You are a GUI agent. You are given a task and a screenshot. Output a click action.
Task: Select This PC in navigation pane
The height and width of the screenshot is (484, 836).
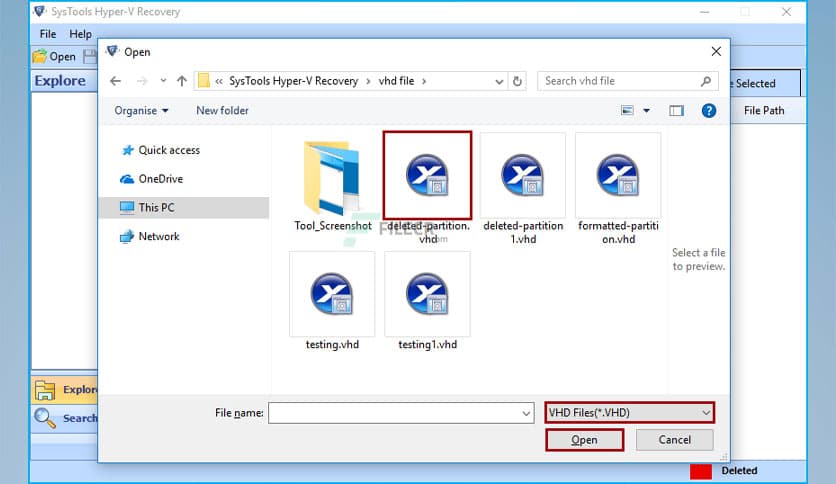(184, 207)
